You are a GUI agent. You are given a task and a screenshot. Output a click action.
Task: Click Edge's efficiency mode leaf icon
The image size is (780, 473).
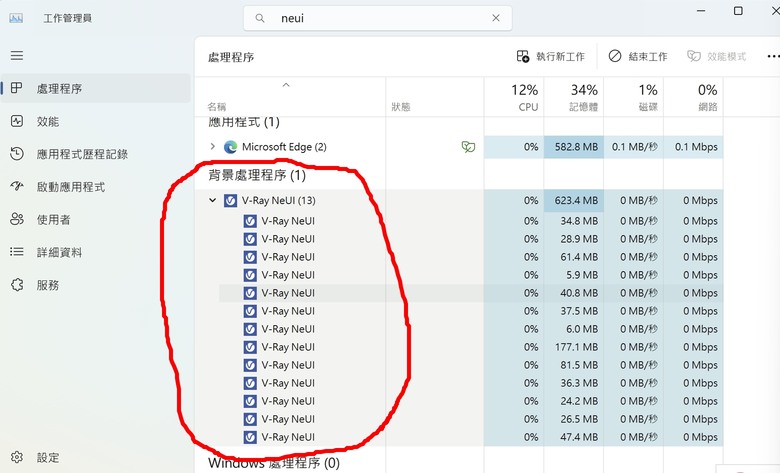[x=468, y=147]
